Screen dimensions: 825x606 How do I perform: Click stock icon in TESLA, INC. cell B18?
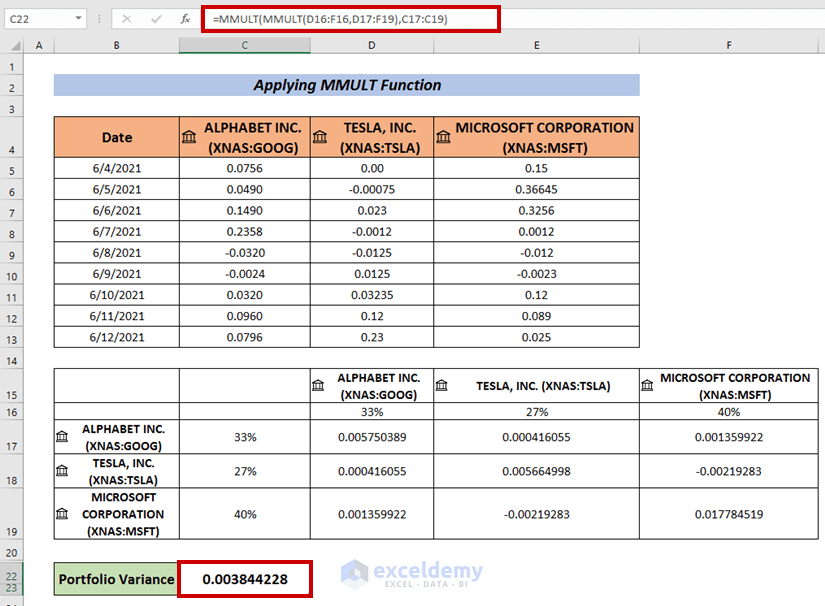[62, 471]
